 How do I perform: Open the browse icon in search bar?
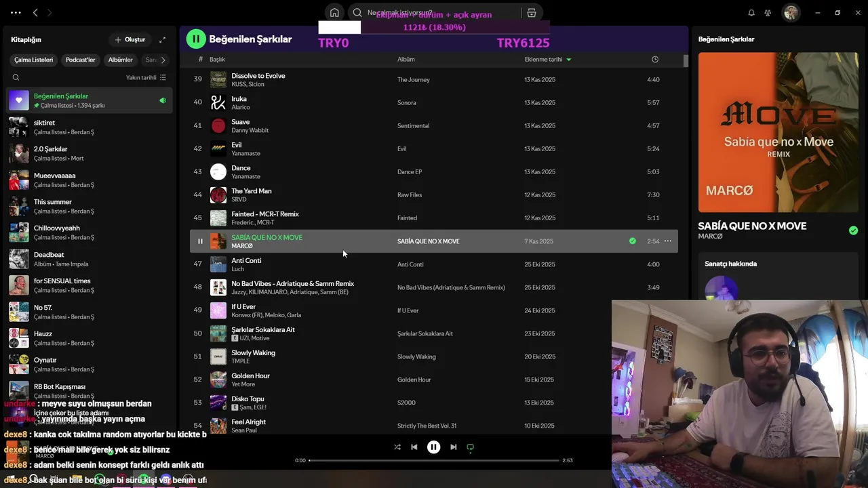532,13
